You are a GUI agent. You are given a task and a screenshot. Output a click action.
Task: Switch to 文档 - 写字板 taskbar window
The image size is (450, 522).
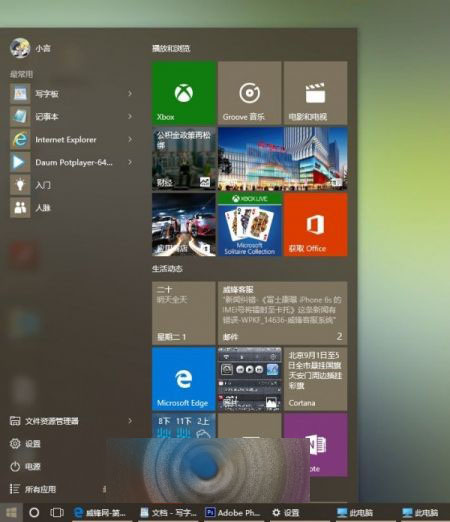click(x=168, y=512)
